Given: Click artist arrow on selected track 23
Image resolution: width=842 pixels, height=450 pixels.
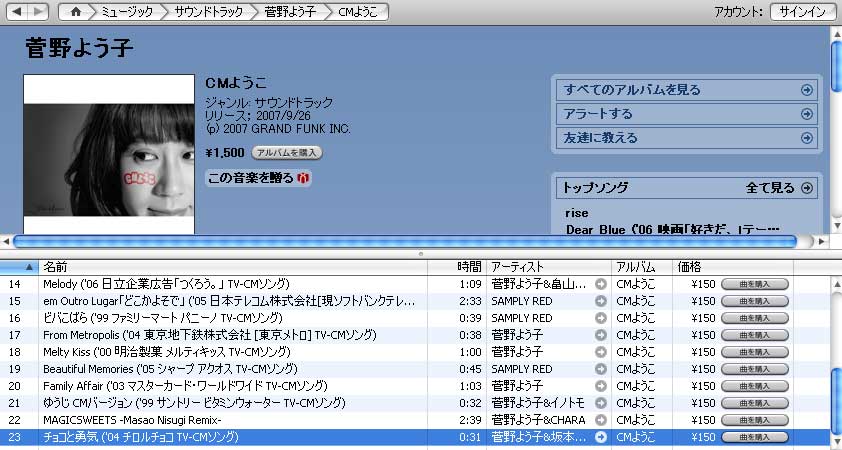Looking at the screenshot, I should pyautogui.click(x=600, y=437).
